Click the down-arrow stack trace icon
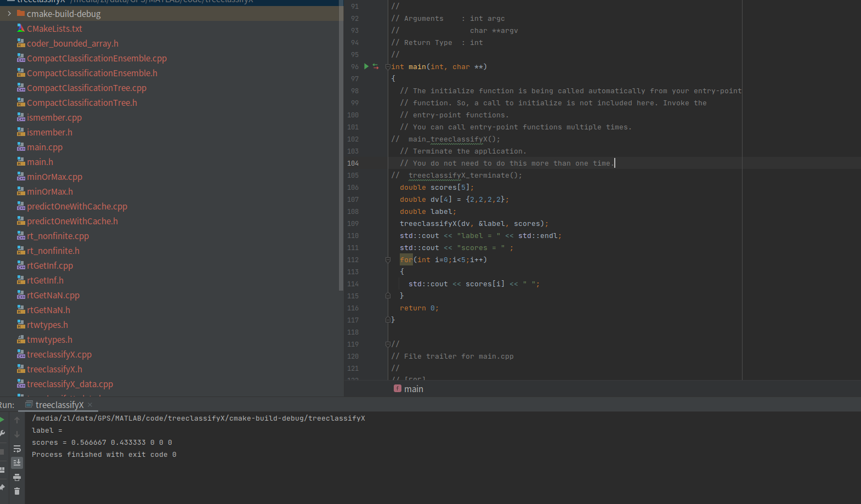Image resolution: width=861 pixels, height=504 pixels. point(17,434)
